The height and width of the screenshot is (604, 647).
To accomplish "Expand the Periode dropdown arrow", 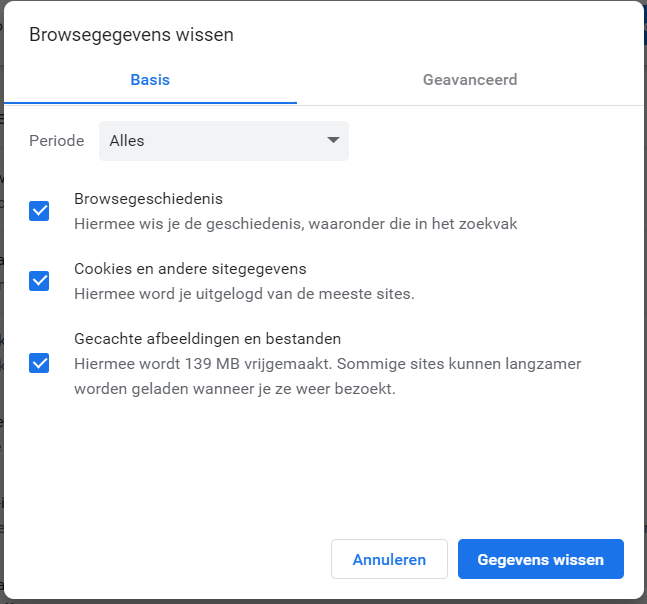I will click(x=333, y=141).
